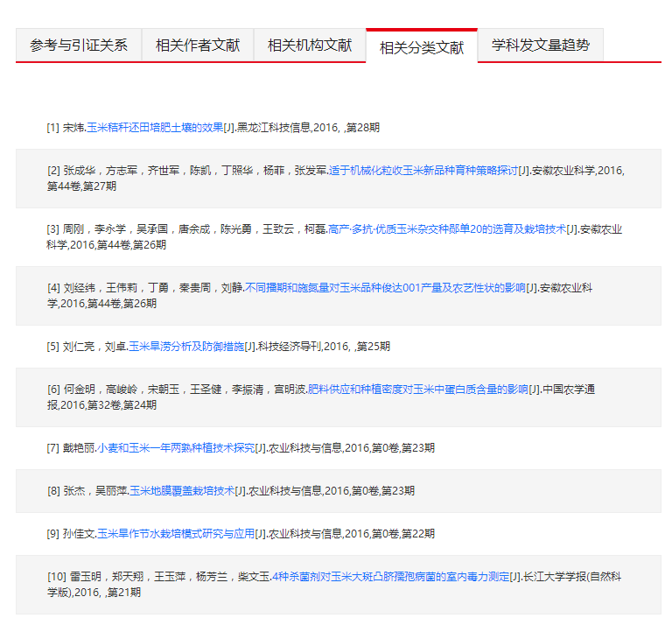Open article 4种杀菌剂对玉米大斑凸脐孺孢病菌的室内毒力测定
This screenshot has width=672, height=639.
click(x=390, y=577)
